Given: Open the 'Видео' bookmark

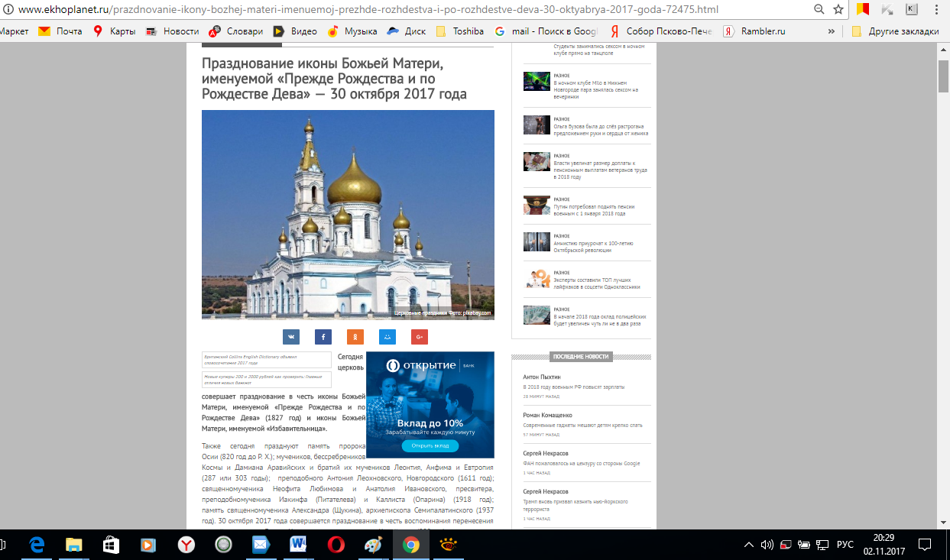Looking at the screenshot, I should point(295,31).
